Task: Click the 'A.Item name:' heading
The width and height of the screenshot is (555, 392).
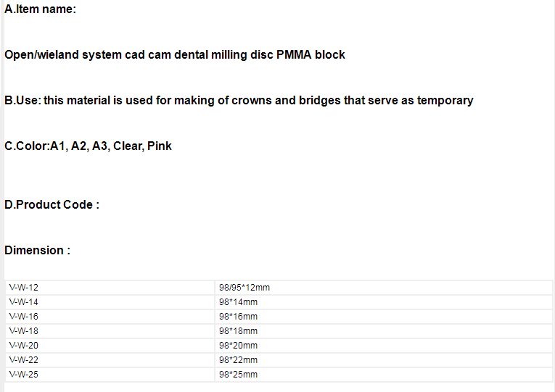Action: click(x=40, y=9)
